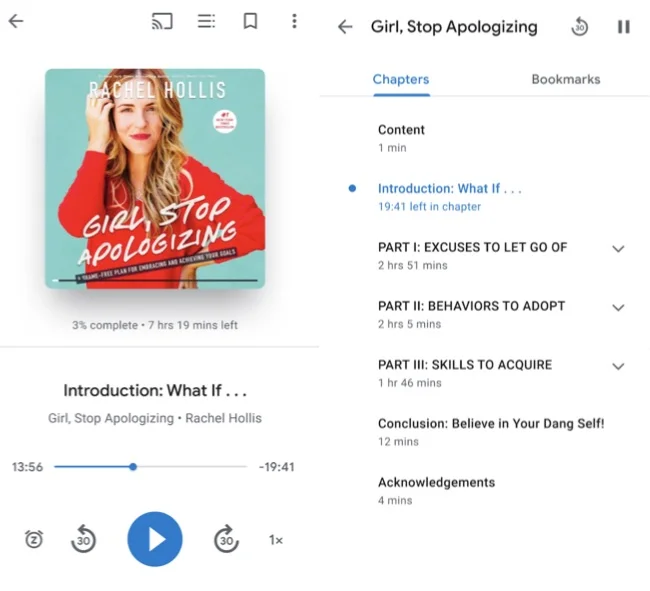Screen dimensions: 650x591
Task: Tap the elapsed time 13:56
Action: [27, 467]
